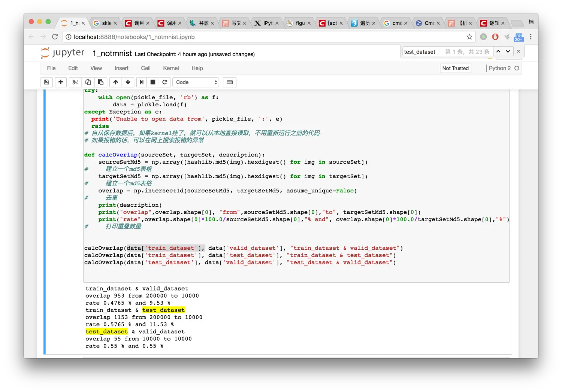The height and width of the screenshot is (392, 562).
Task: Open the Cell menu
Action: click(x=146, y=68)
